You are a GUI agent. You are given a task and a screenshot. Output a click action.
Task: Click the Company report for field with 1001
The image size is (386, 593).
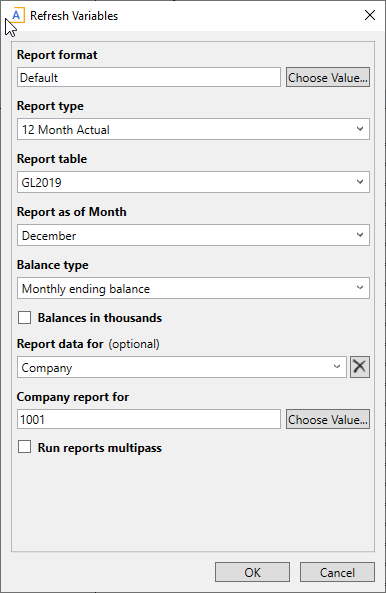149,419
